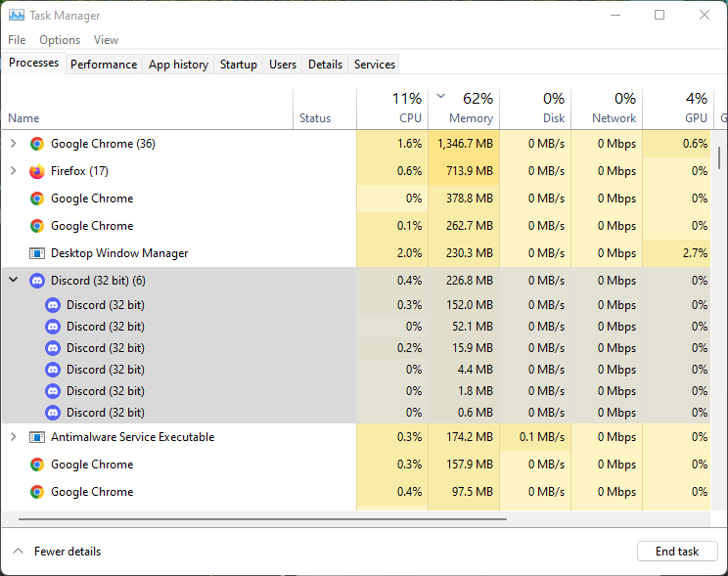The width and height of the screenshot is (728, 576).
Task: Close the Task Manager window
Action: pos(705,15)
